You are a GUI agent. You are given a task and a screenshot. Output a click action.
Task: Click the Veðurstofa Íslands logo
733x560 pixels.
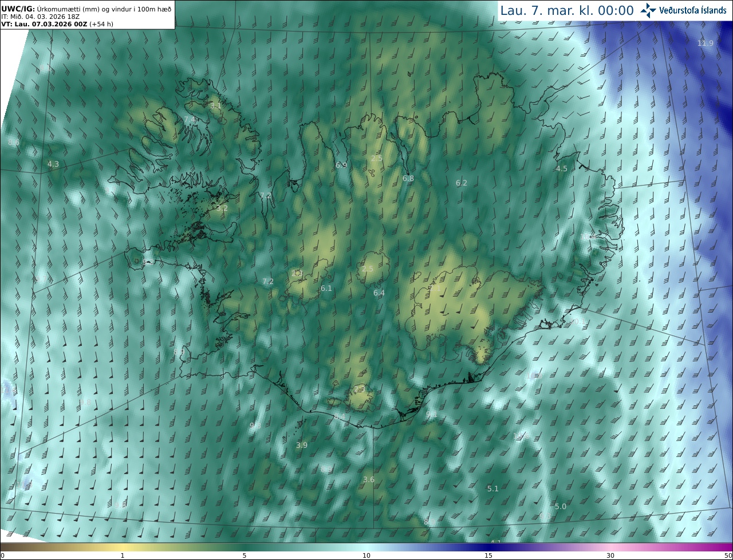tap(683, 10)
